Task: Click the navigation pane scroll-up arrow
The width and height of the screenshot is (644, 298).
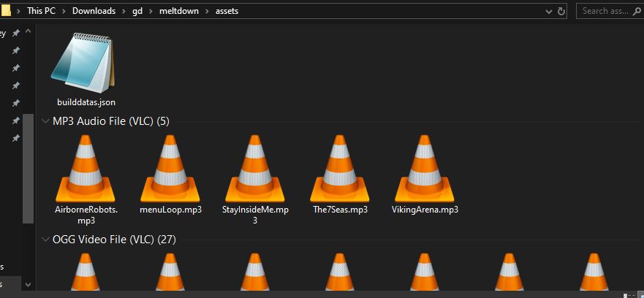Action: (x=28, y=31)
